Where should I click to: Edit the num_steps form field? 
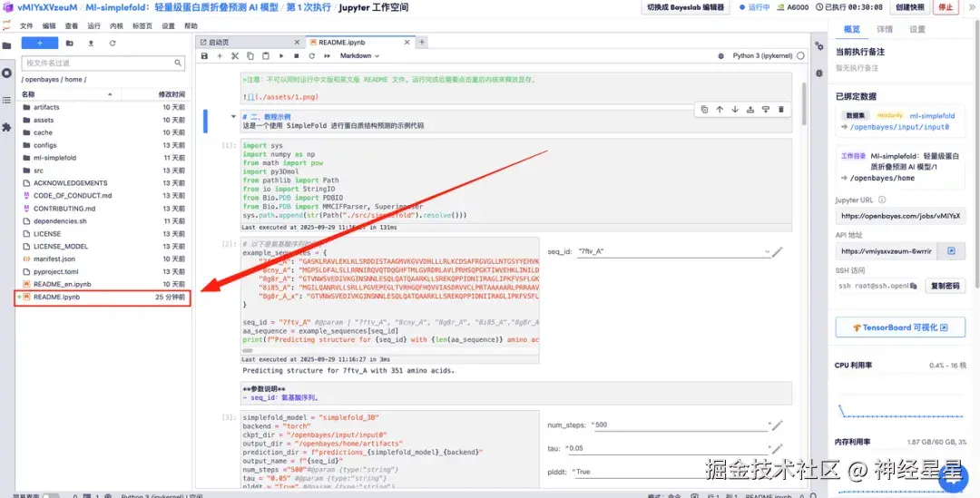(681, 425)
